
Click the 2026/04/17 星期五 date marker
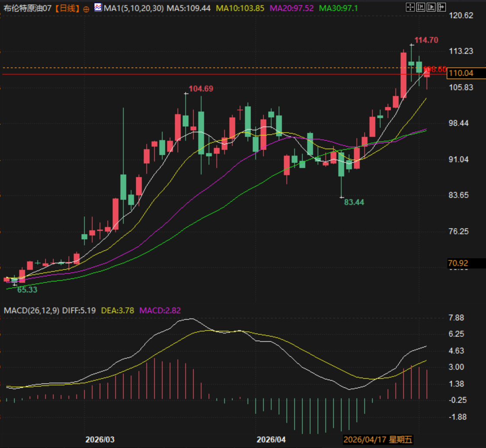[x=378, y=440]
